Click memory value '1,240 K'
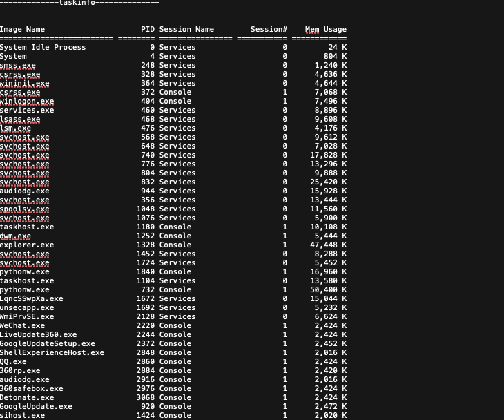The height and width of the screenshot is (420, 504). click(331, 66)
